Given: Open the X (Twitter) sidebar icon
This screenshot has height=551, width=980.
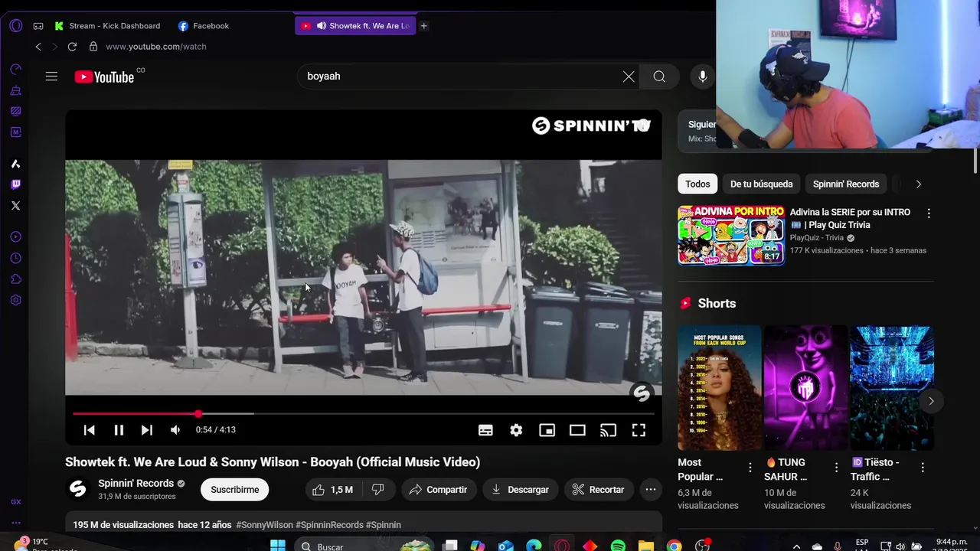Looking at the screenshot, I should click(15, 205).
